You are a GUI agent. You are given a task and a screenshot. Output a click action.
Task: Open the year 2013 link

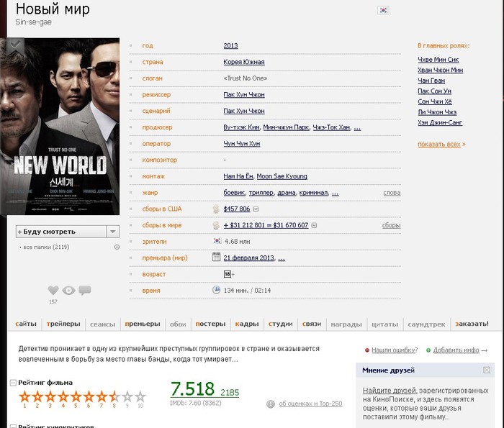click(x=231, y=45)
